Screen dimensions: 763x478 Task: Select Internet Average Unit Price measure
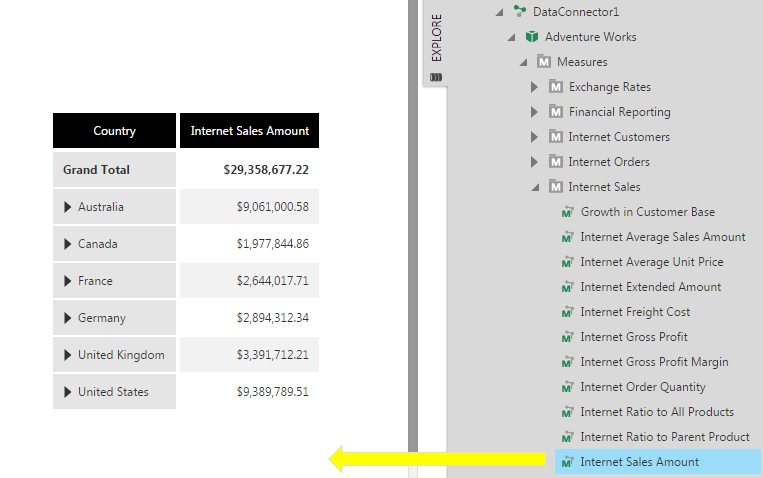click(x=651, y=262)
